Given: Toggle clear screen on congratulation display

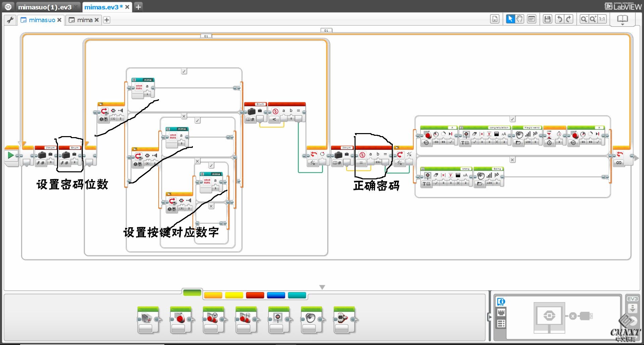Looking at the screenshot, I should pos(475,142).
